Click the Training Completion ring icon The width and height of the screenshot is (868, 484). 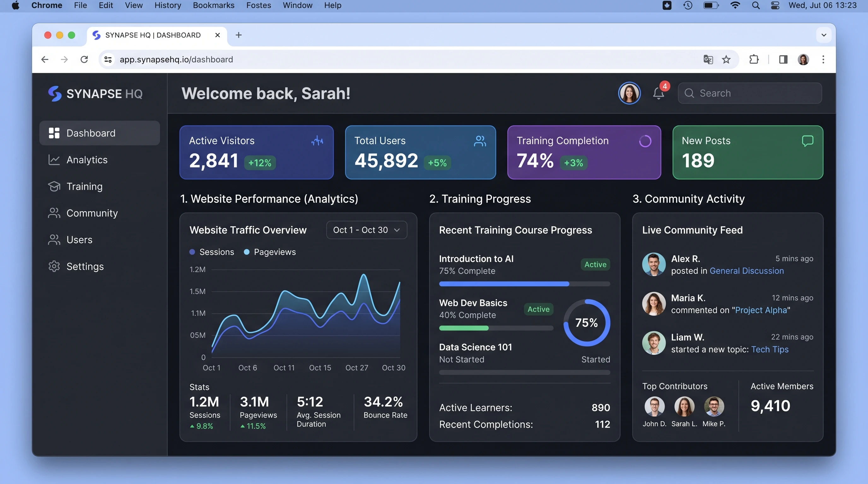click(645, 141)
